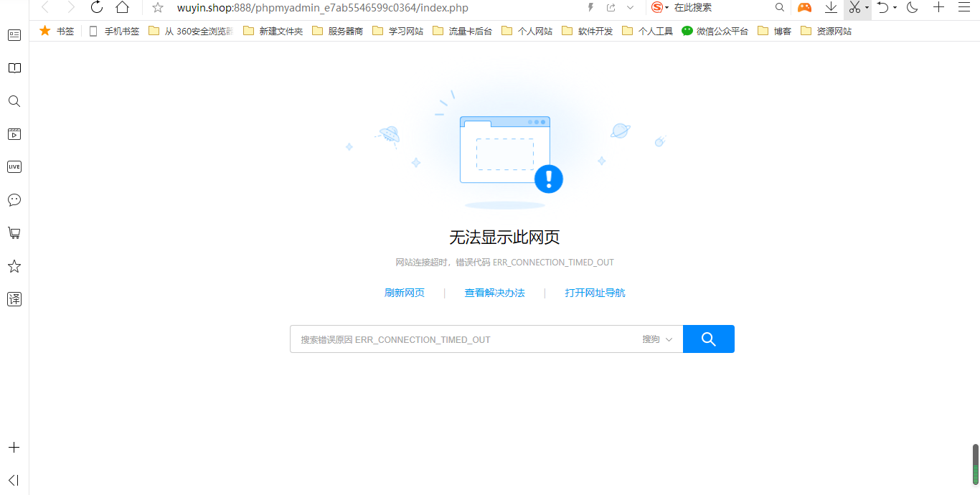980x495 pixels.
Task: Open 手机书签 mobile bookmarks
Action: click(113, 31)
